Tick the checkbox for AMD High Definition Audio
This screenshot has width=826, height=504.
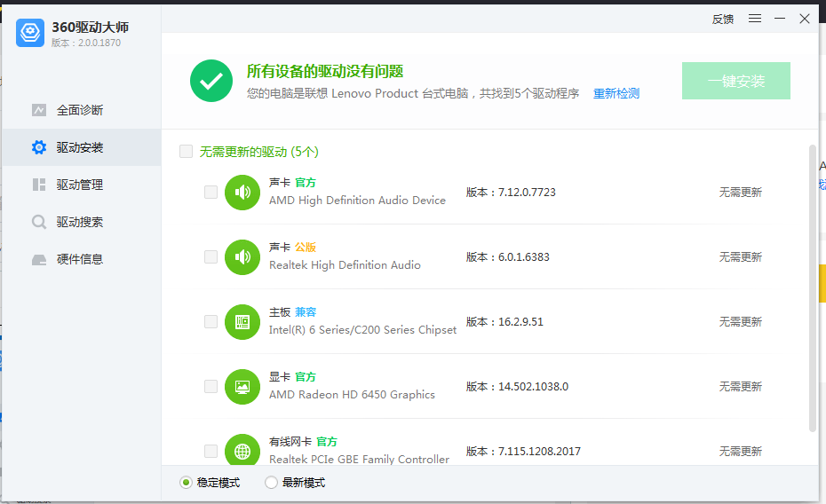pos(210,192)
